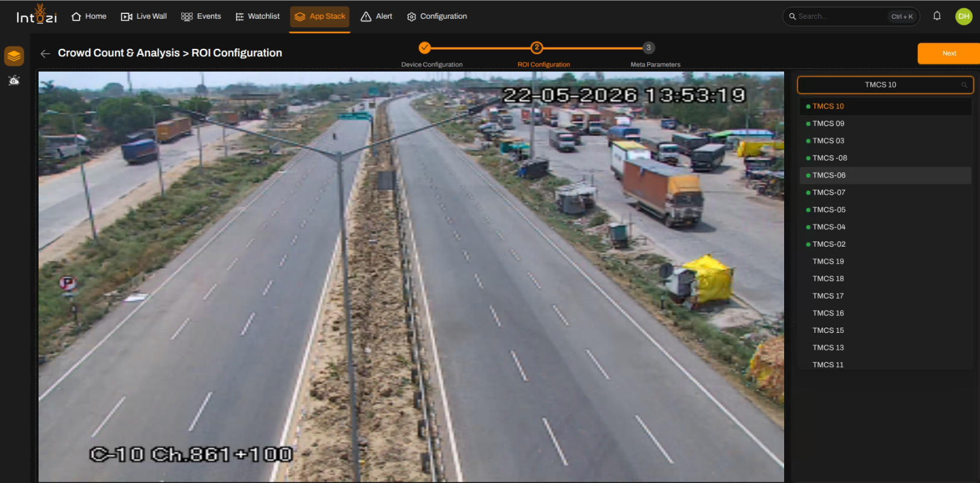Click the magnifier icon in the TMCS 10 field
This screenshot has height=483, width=980.
[x=964, y=85]
